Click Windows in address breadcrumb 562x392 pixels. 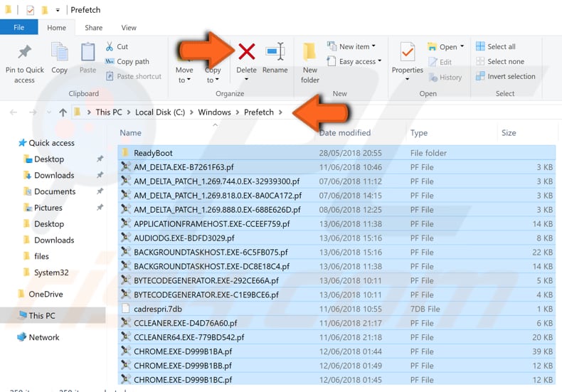(214, 112)
